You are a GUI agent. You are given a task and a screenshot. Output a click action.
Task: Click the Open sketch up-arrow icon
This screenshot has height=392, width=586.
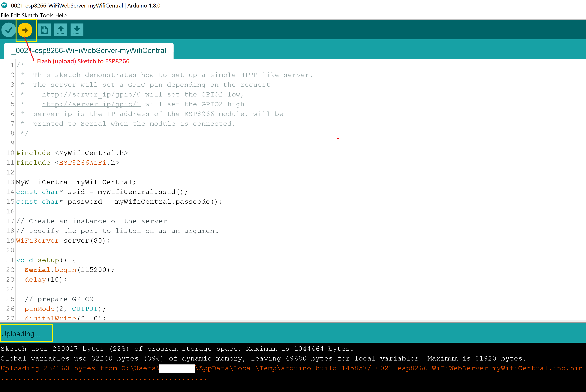[61, 30]
